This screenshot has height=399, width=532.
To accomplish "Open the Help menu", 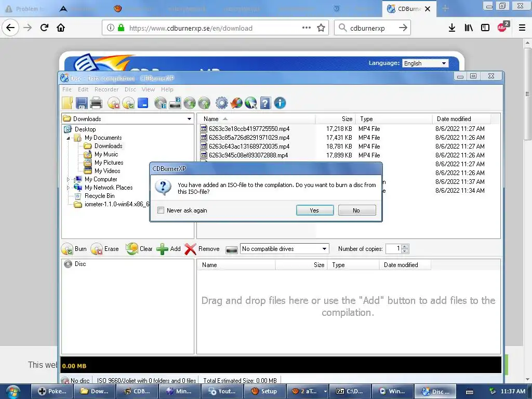I will [x=167, y=89].
